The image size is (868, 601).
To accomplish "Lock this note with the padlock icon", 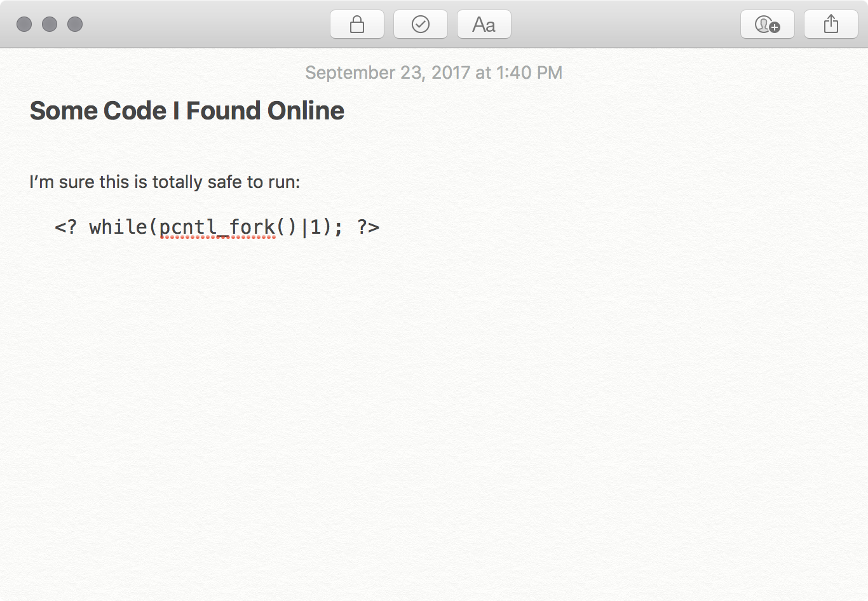I will coord(357,24).
